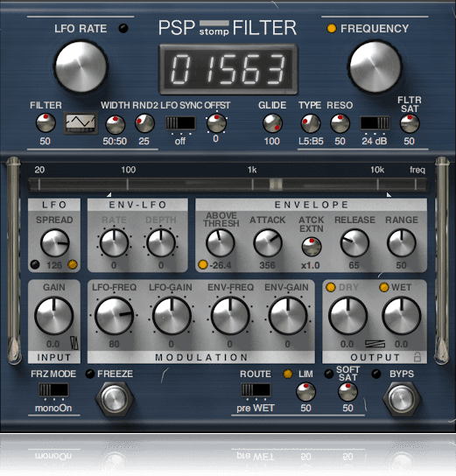Image resolution: width=456 pixels, height=476 pixels.
Task: Click the ENV-GAIN modulation knob
Action: [x=287, y=316]
